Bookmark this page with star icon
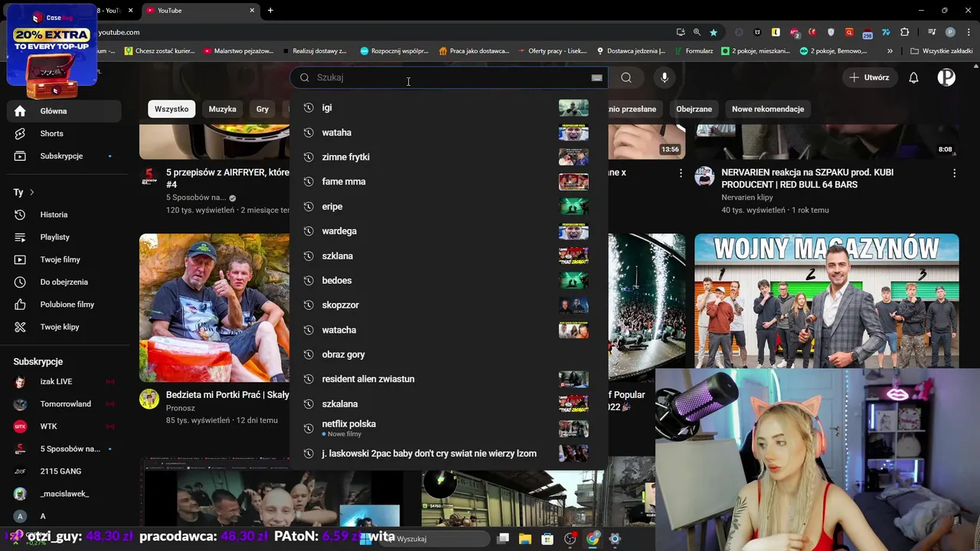980x551 pixels. point(714,32)
